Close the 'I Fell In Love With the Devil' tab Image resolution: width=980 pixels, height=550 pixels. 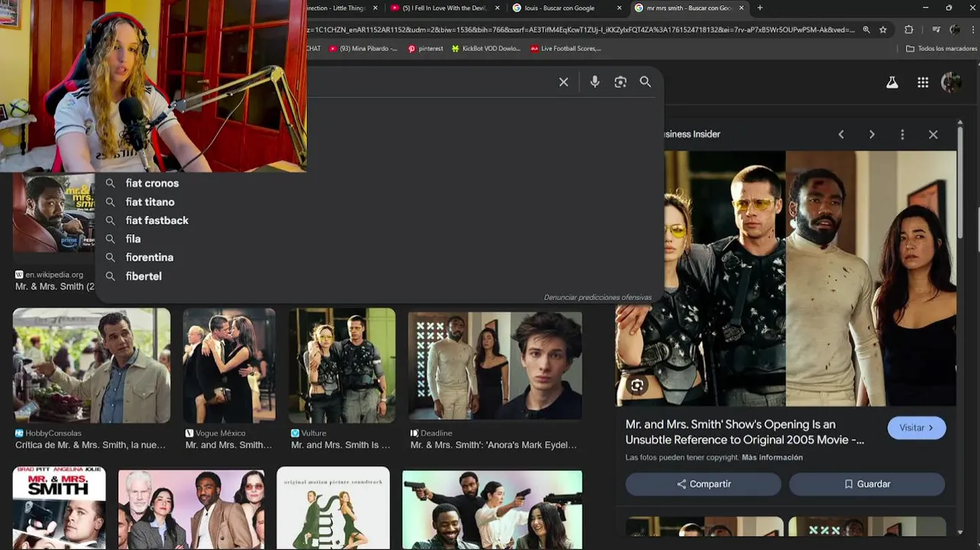pyautogui.click(x=497, y=8)
